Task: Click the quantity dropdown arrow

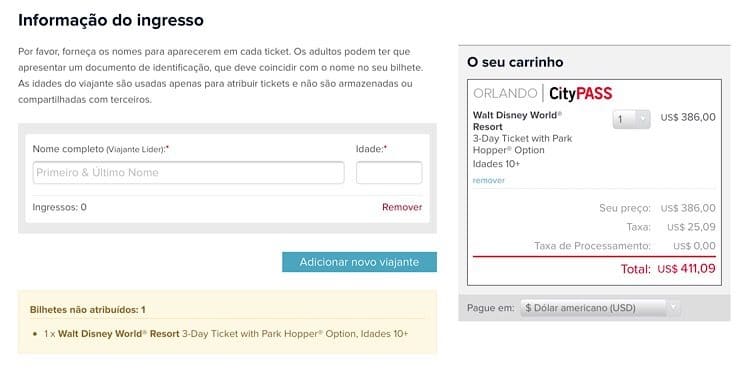Action: coord(644,119)
